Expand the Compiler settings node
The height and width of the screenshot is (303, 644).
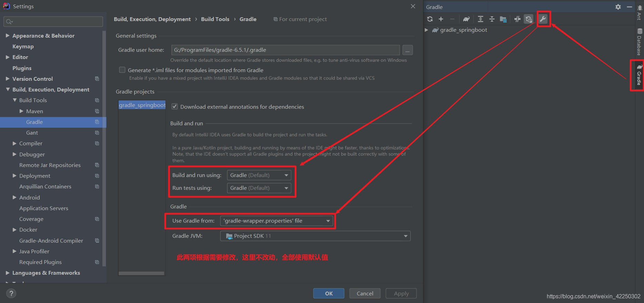pos(14,143)
